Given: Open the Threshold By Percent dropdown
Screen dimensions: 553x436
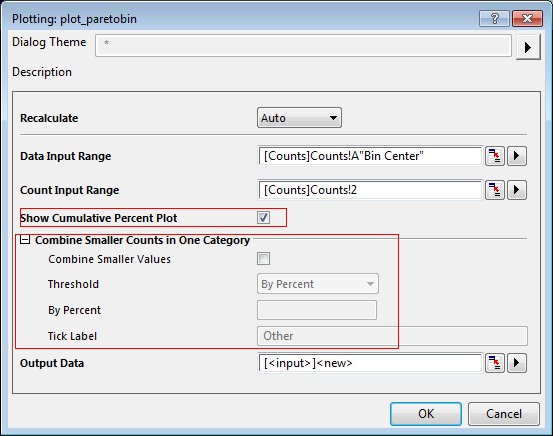Looking at the screenshot, I should tap(318, 284).
